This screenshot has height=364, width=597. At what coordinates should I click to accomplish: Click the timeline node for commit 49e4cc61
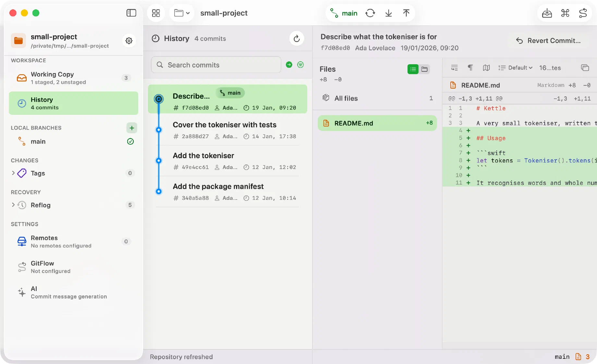(x=159, y=161)
